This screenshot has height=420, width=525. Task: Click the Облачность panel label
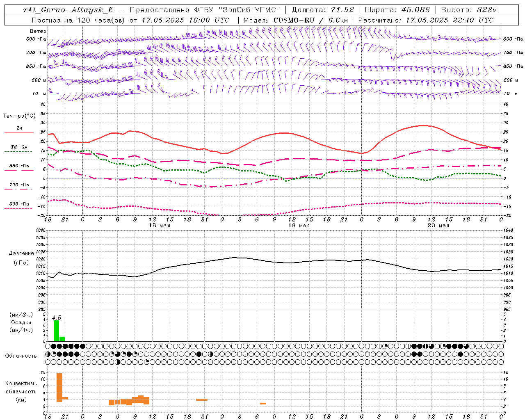coord(21,356)
